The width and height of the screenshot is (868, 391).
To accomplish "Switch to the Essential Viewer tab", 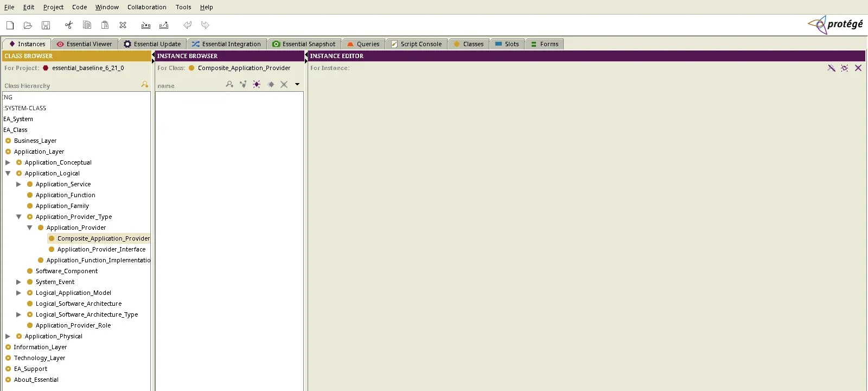I will click(x=85, y=44).
